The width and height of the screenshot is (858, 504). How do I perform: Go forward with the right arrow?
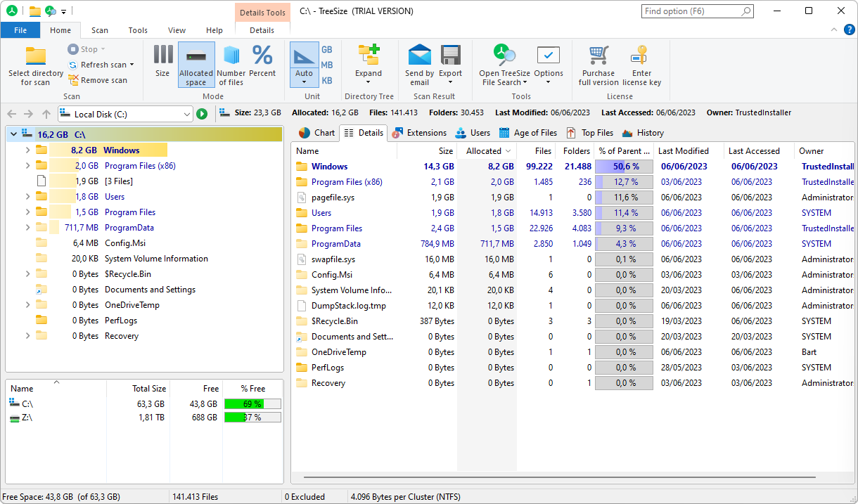click(28, 114)
